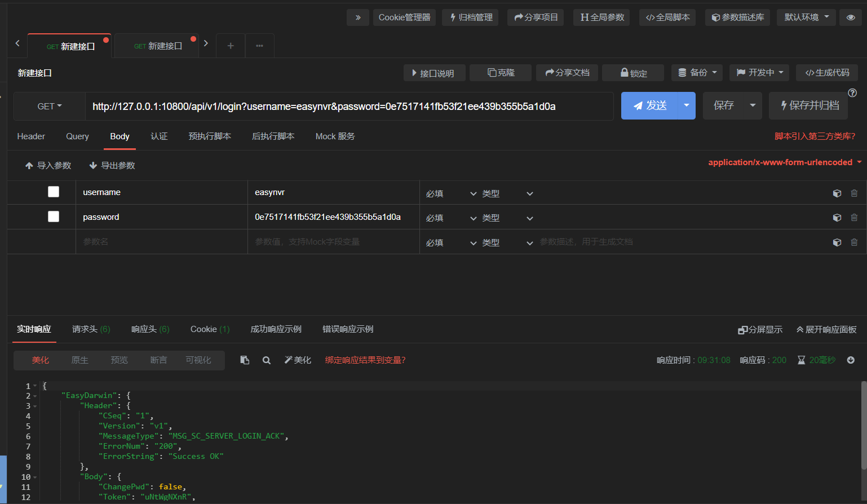Select the second 新建接口 request tab
Screen dimensions: 867x504
pos(157,46)
